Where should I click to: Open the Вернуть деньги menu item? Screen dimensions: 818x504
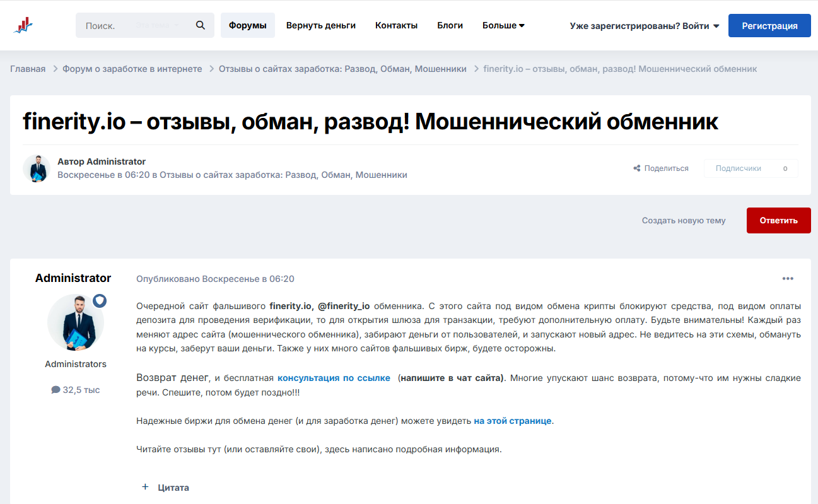pos(321,25)
